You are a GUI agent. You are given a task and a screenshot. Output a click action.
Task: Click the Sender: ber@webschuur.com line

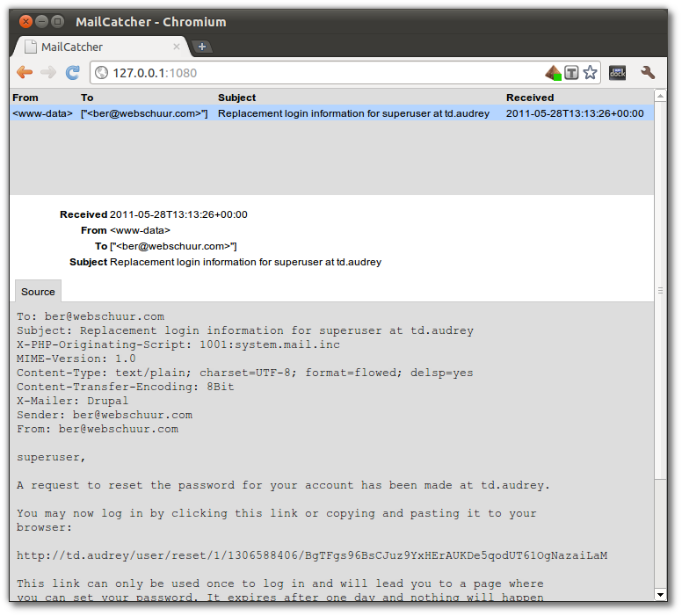[x=105, y=415]
